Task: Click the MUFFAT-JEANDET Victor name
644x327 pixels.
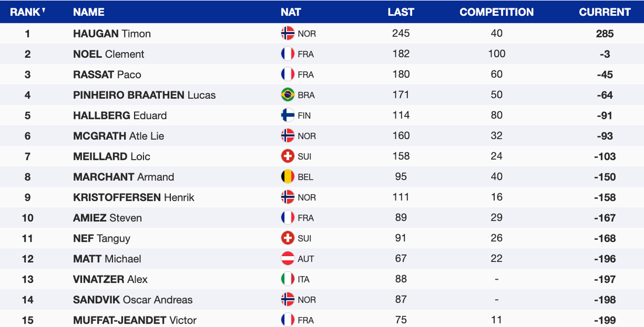Action: (x=135, y=320)
